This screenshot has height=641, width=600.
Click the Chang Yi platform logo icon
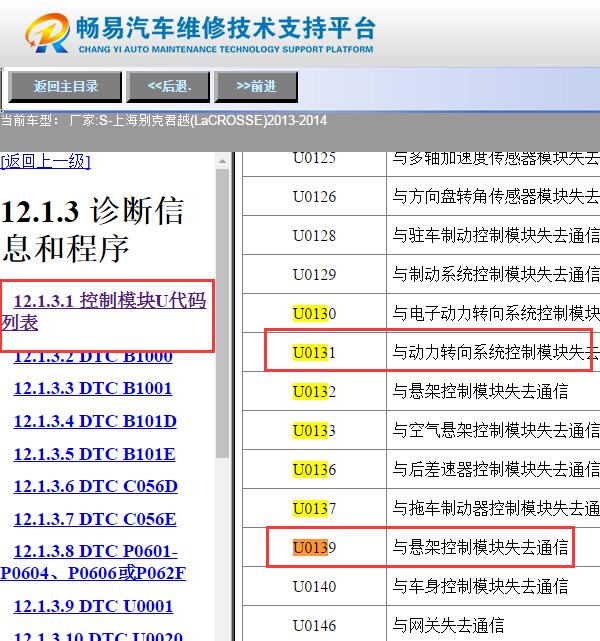[x=47, y=33]
